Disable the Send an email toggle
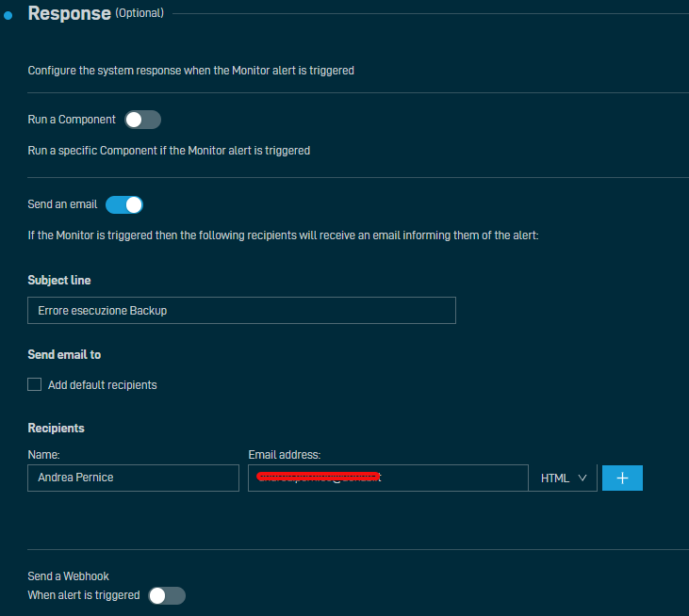This screenshot has height=616, width=689. coord(123,204)
